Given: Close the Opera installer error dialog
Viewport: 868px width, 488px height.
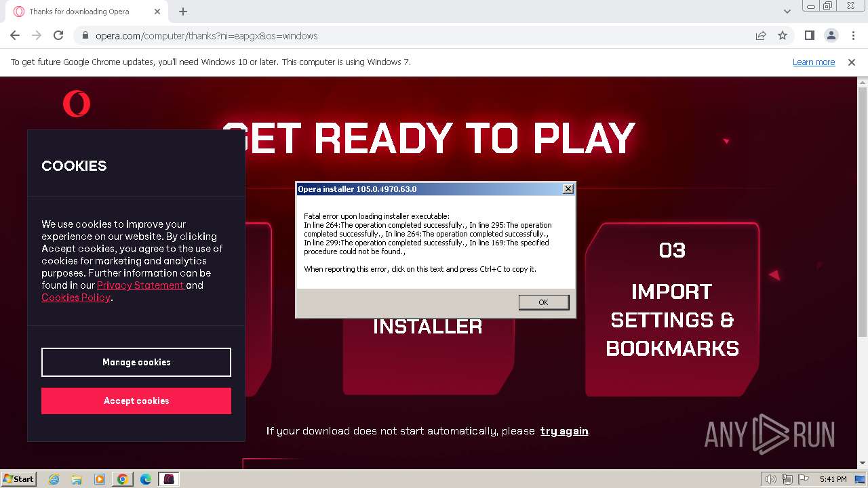Looking at the screenshot, I should click(x=568, y=189).
